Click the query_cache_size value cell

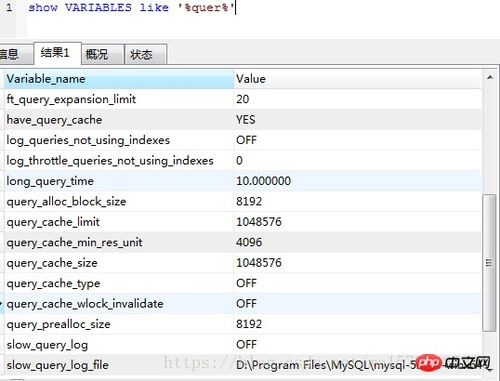[358, 263]
